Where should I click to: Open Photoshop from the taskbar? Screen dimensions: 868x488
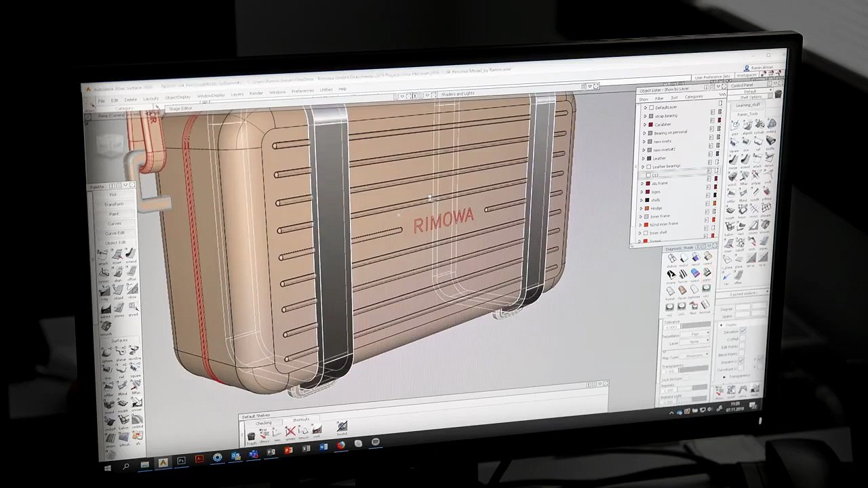pos(181,460)
